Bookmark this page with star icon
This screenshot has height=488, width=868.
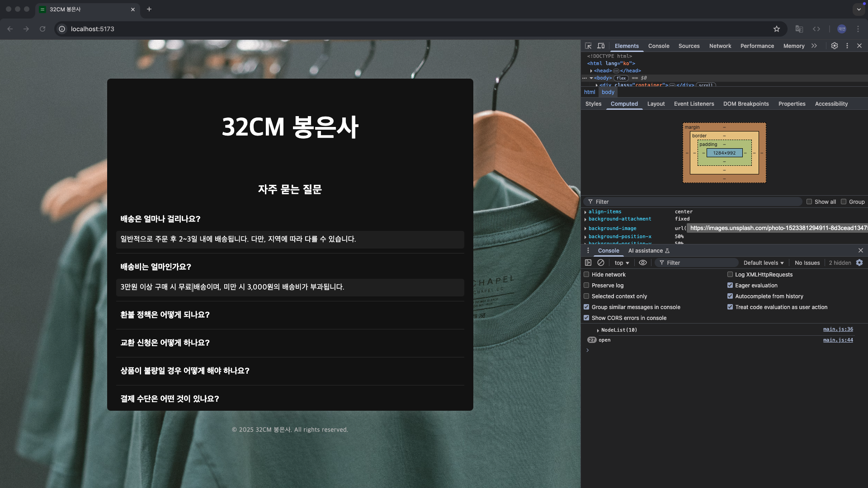click(x=777, y=29)
